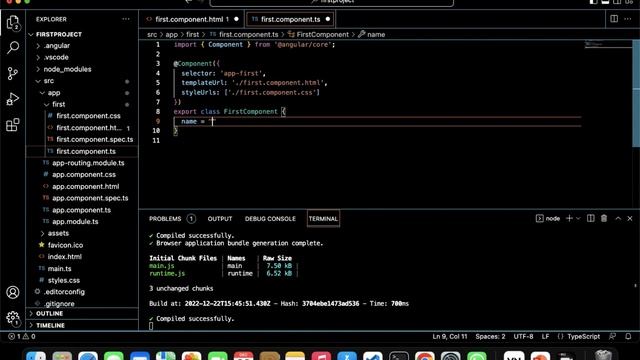Open the Manage gear menu

[13, 318]
